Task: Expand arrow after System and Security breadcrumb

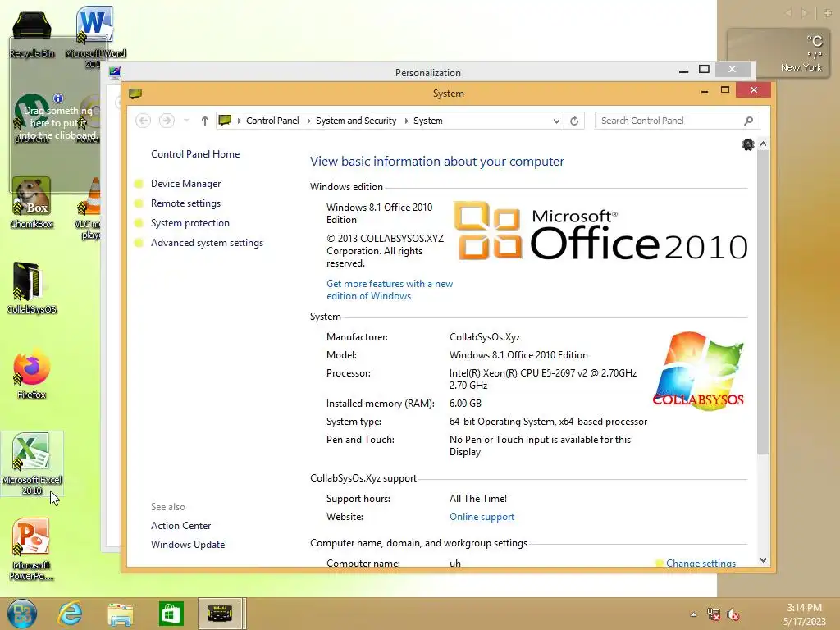Action: [x=407, y=121]
